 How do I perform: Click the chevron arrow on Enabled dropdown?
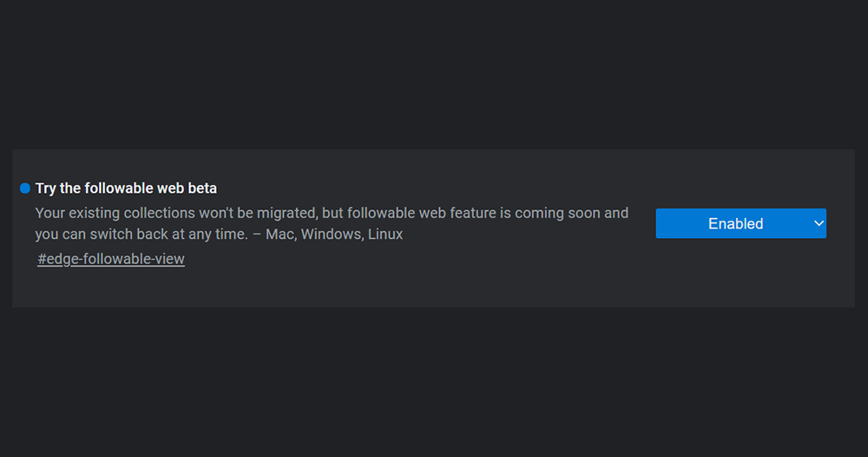pos(819,223)
